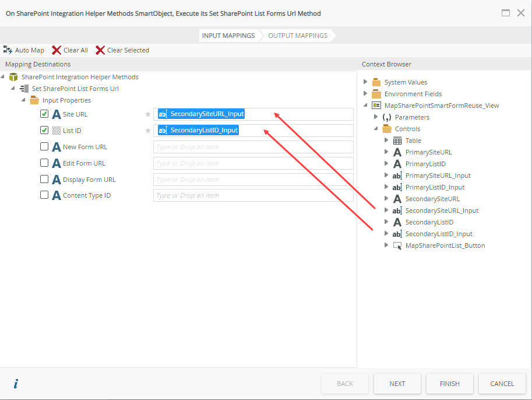Click the Finish button
The height and width of the screenshot is (400, 532).
(449, 384)
